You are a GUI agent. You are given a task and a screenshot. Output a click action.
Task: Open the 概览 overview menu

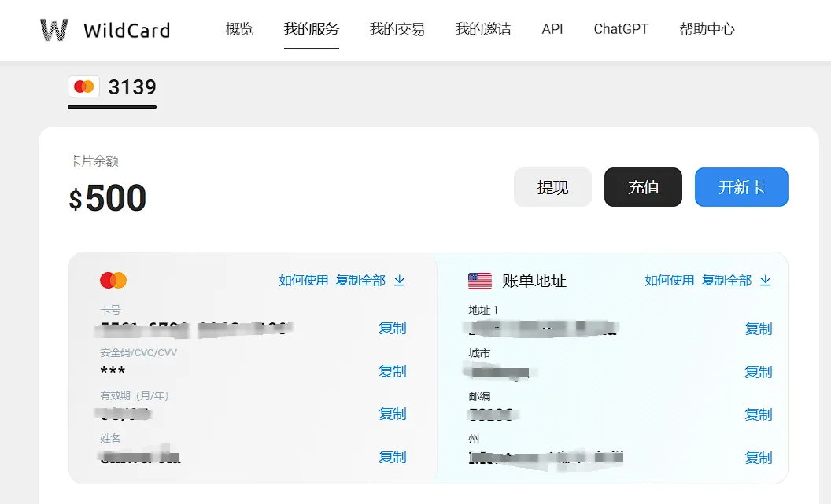point(239,29)
